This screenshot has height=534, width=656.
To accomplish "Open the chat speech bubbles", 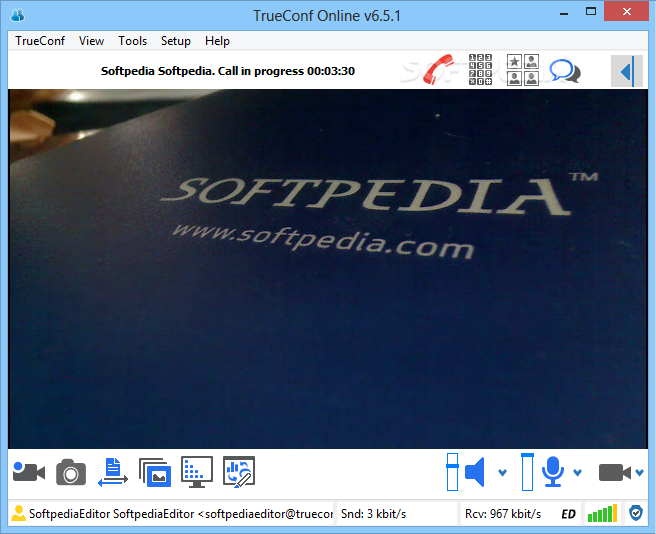I will pyautogui.click(x=565, y=70).
